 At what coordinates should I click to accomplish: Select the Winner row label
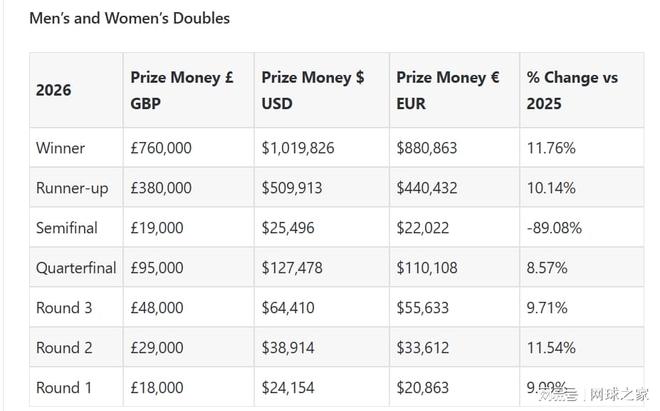click(60, 148)
